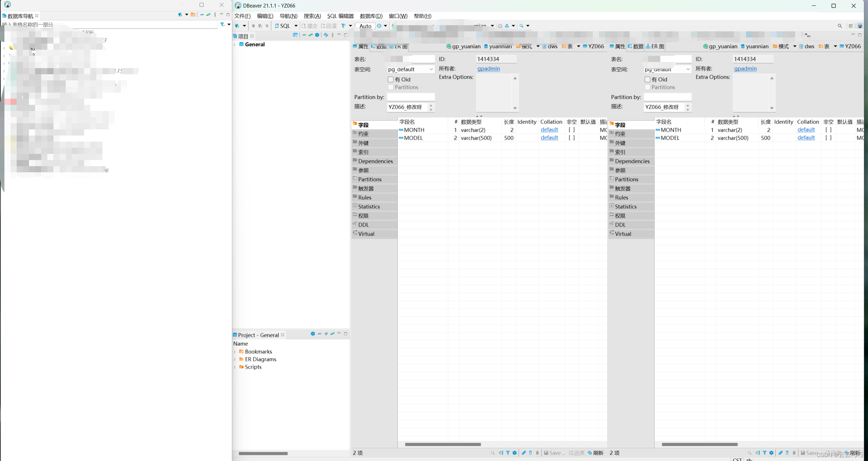Toggle the 有 Oid checkbox in right editor

pos(647,79)
